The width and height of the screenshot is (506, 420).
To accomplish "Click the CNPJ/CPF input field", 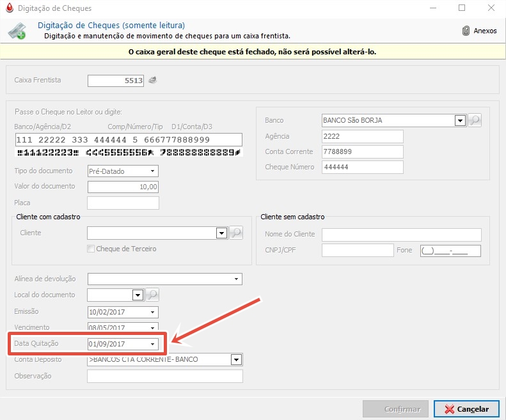I will 358,251.
